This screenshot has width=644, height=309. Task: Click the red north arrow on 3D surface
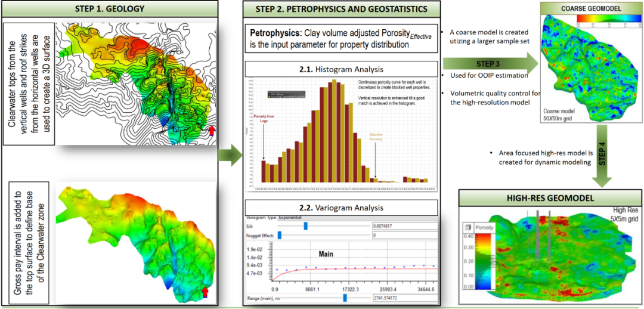click(x=206, y=291)
